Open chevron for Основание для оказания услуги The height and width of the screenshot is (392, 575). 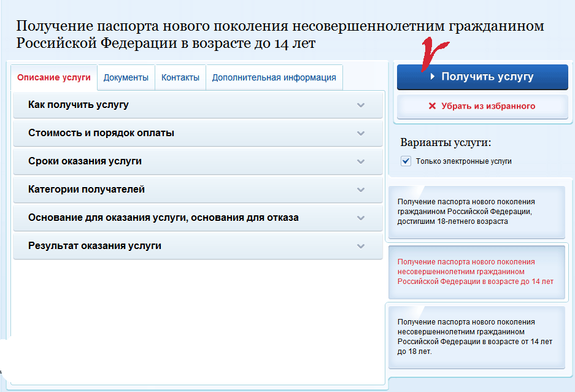click(x=361, y=218)
